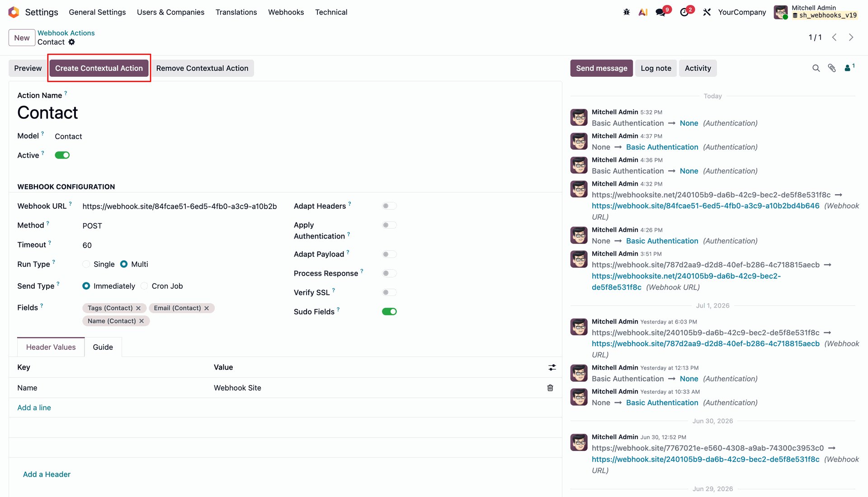Enable the Adapt Headers toggle
This screenshot has width=868, height=497.
(389, 206)
